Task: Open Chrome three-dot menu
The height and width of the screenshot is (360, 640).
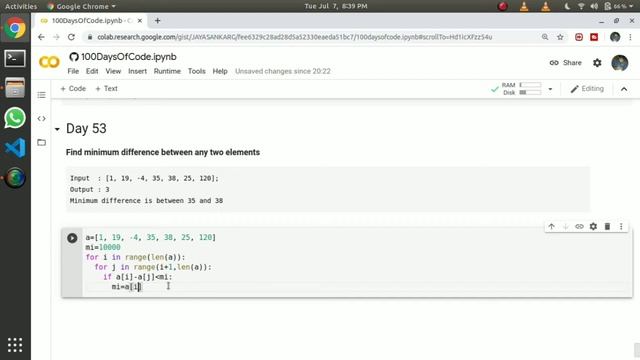Action: [x=630, y=37]
